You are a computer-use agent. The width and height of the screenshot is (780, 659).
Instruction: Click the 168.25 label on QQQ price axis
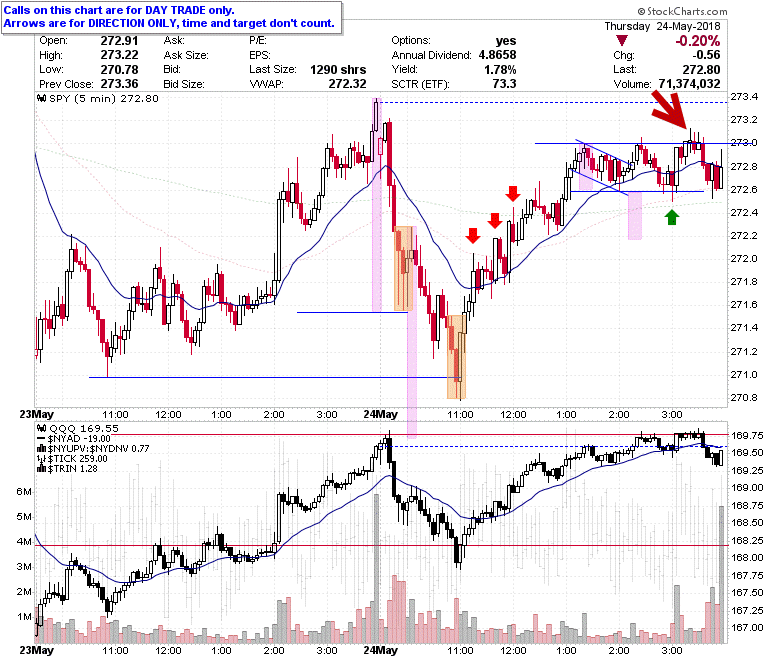point(747,541)
